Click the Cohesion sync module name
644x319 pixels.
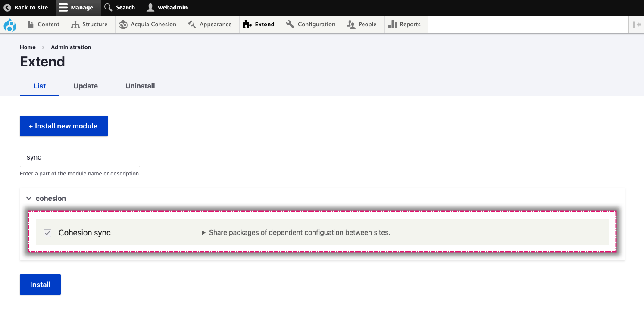[84, 233]
